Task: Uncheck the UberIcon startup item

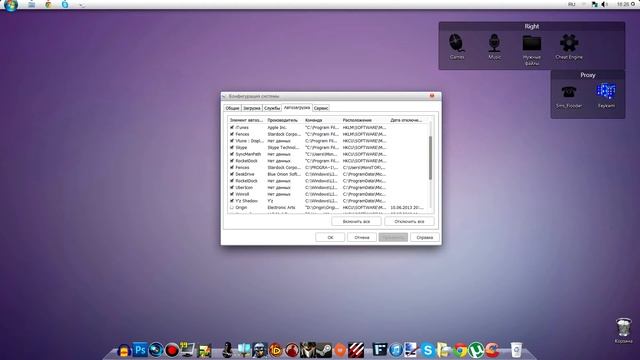Action: pos(232,187)
